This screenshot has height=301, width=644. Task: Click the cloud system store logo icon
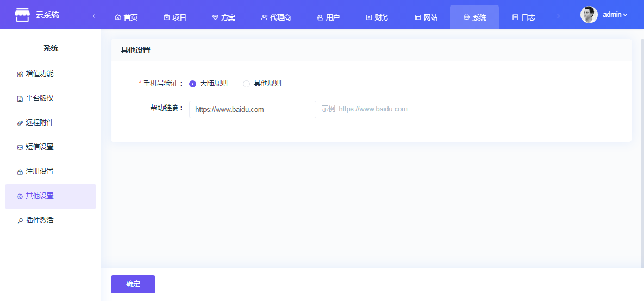click(x=22, y=15)
